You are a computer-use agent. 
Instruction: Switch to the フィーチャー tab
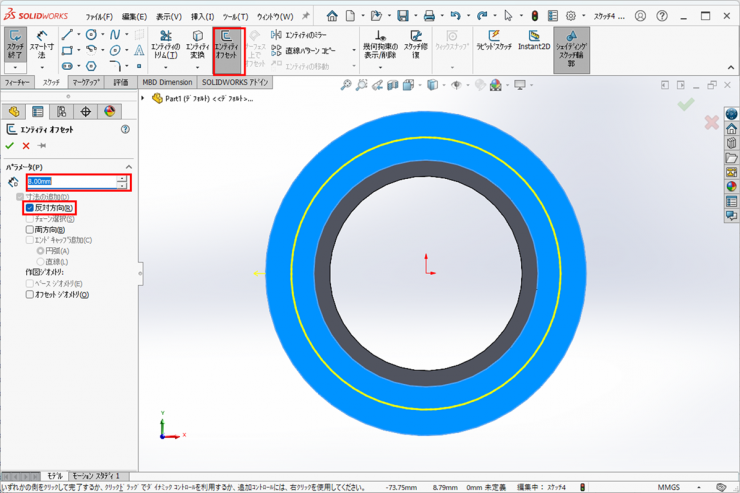coord(18,83)
